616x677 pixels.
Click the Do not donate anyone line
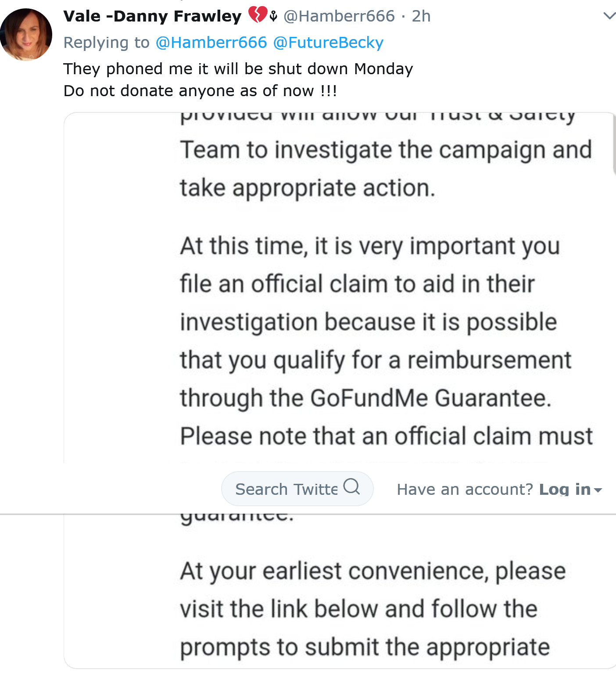201,91
